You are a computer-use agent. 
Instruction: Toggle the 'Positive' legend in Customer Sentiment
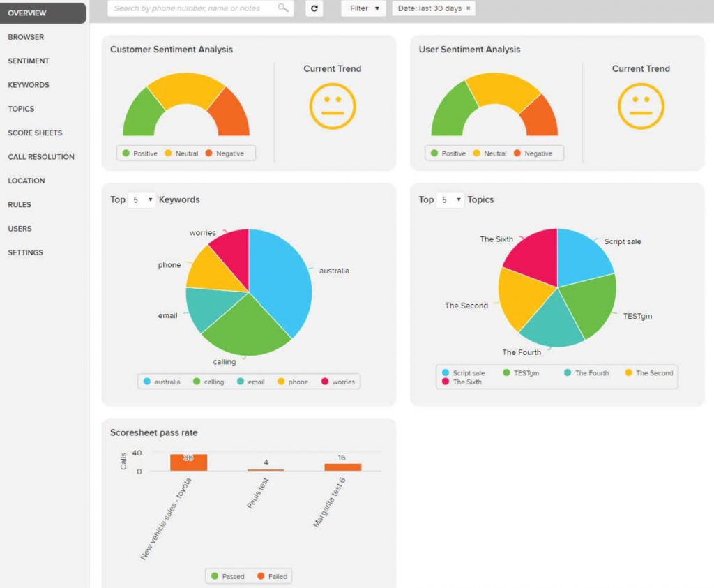pos(139,153)
